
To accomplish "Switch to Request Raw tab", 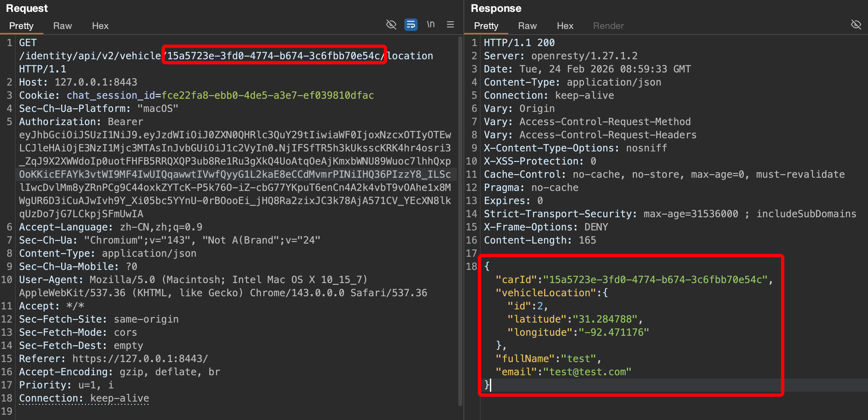I will 62,26.
